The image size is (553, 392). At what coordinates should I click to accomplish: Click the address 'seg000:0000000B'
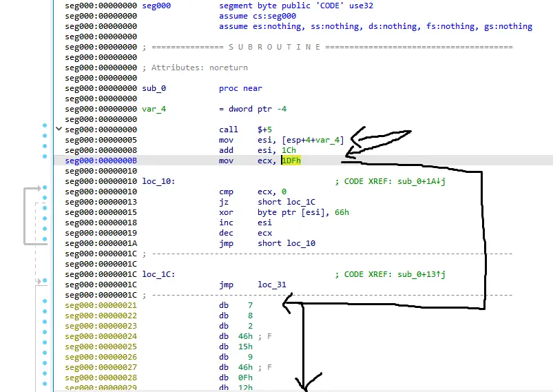click(x=101, y=161)
